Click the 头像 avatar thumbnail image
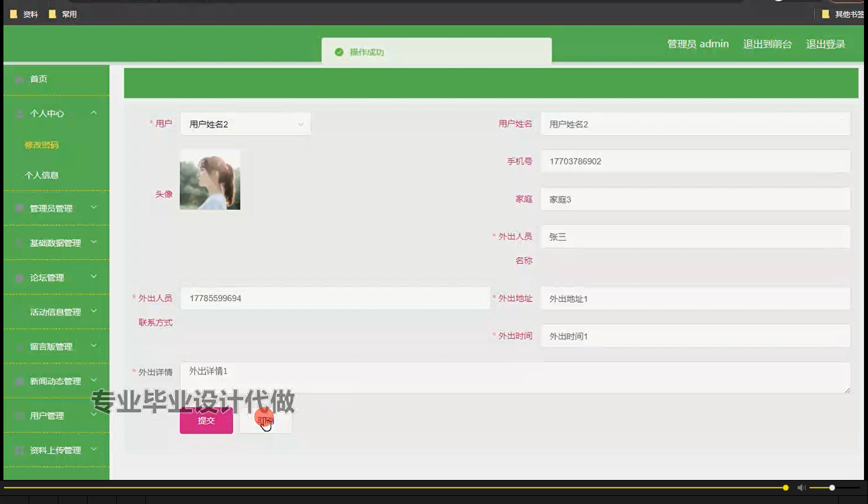The height and width of the screenshot is (504, 868). tap(210, 179)
